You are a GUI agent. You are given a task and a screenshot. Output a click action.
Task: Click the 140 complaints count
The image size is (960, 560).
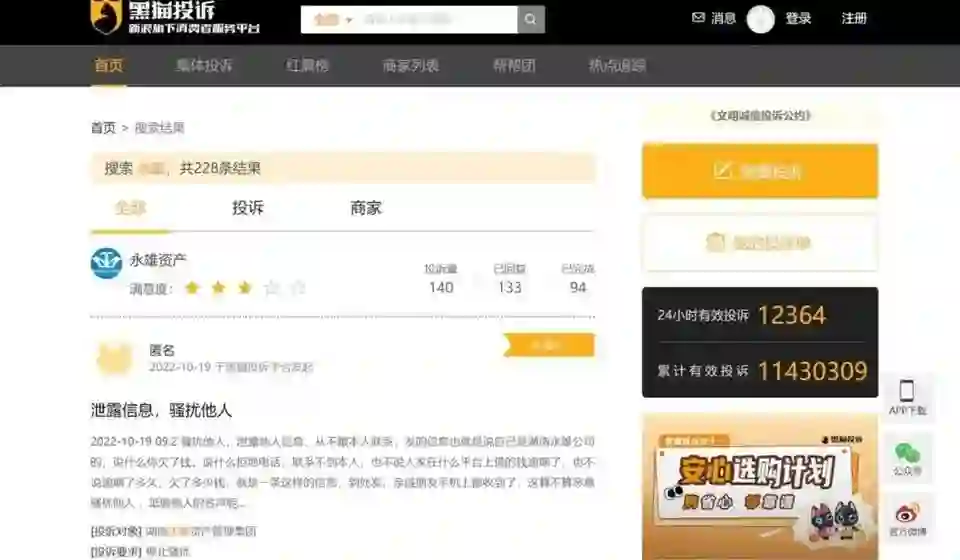(x=441, y=287)
